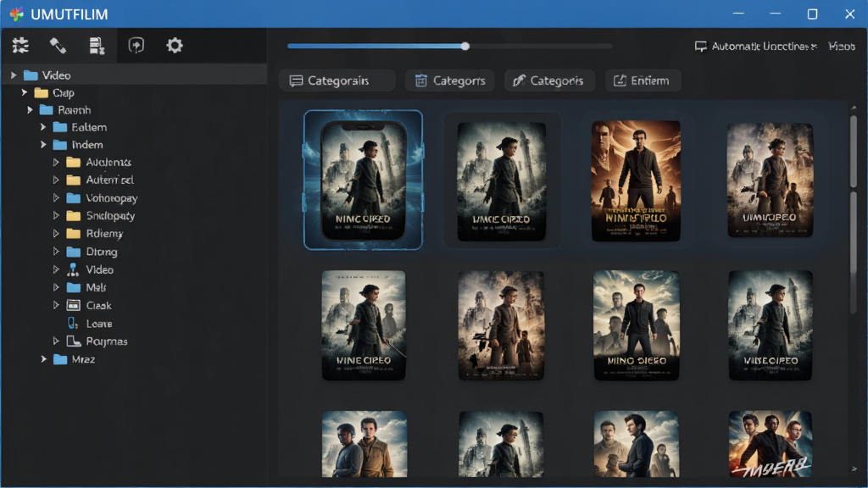Open the selected phone-framed poster thumbnail
The width and height of the screenshot is (868, 488).
coord(363,180)
